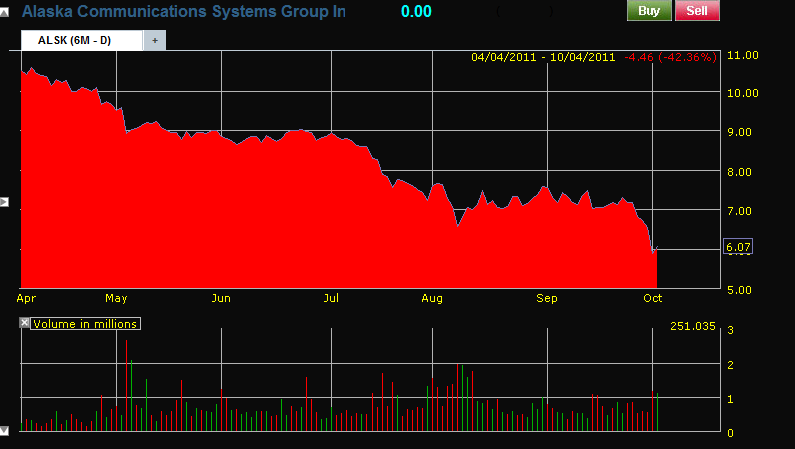The image size is (795, 449).
Task: Click the May label on time axis
Action: point(116,298)
